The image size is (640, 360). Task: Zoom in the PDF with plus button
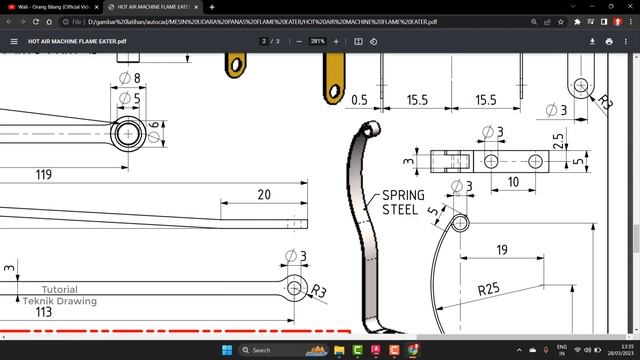coord(336,41)
